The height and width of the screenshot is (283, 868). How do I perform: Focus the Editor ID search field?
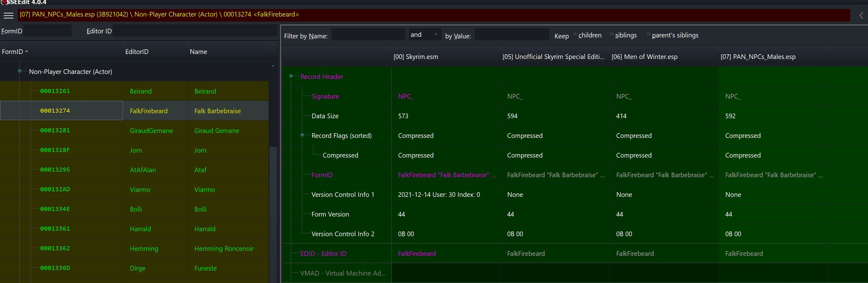click(195, 31)
